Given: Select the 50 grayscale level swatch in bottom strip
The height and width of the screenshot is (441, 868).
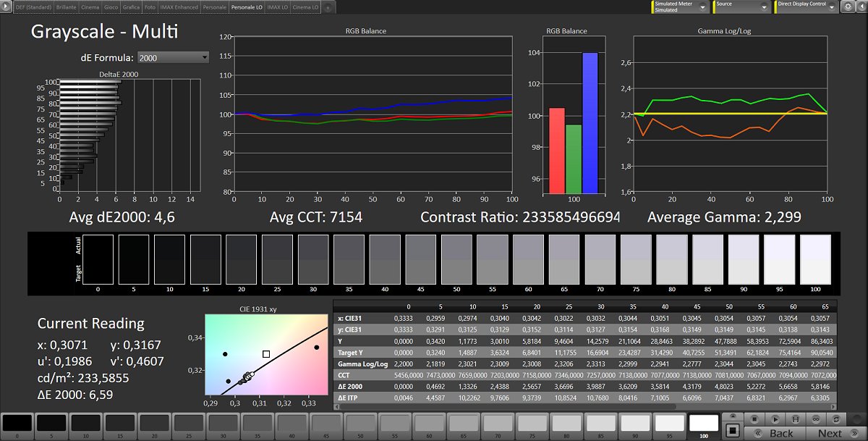Looking at the screenshot, I should tap(359, 425).
